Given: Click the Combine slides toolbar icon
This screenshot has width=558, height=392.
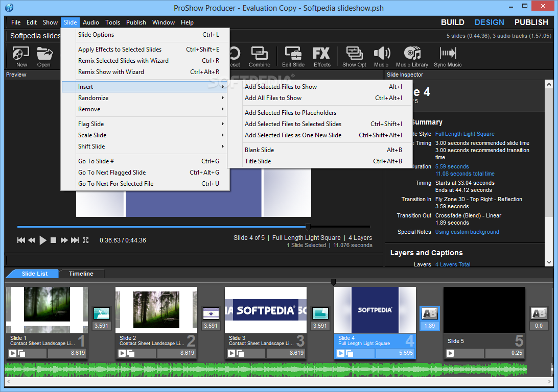Looking at the screenshot, I should (260, 57).
